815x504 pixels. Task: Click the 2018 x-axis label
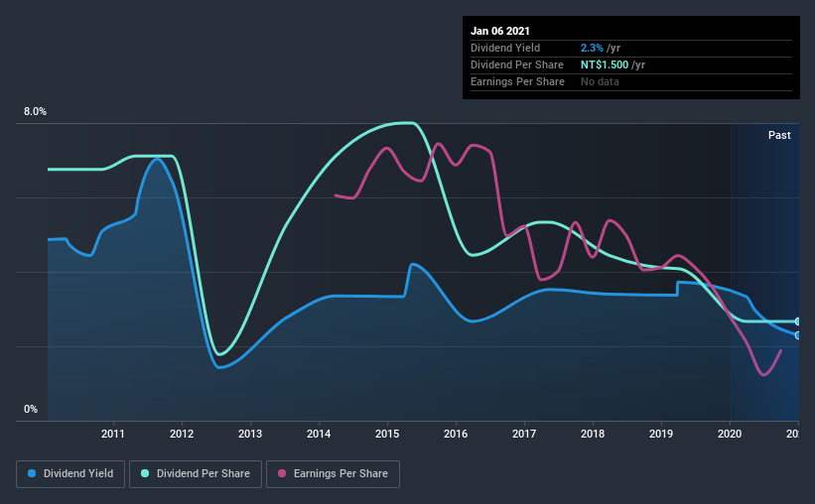(x=593, y=434)
